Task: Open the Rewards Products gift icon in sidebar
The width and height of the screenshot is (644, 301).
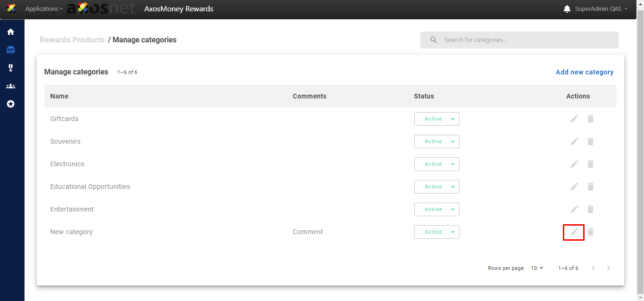Action: point(10,50)
